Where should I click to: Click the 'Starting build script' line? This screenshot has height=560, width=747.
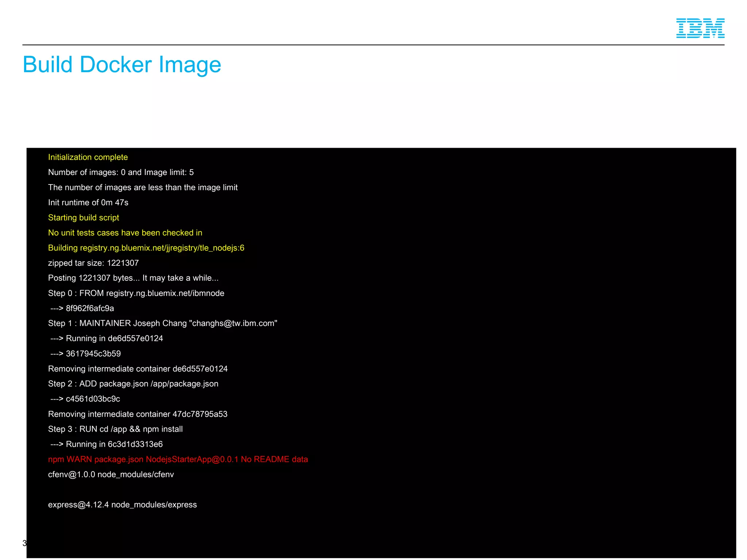84,218
